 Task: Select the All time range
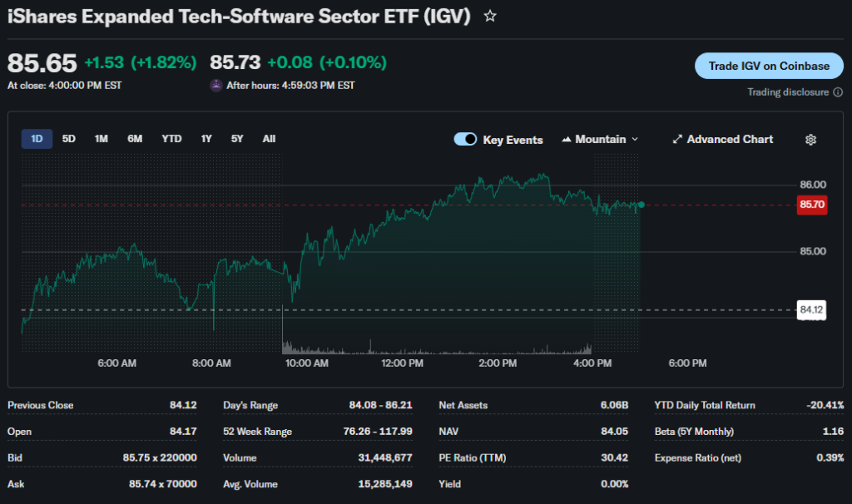point(269,139)
